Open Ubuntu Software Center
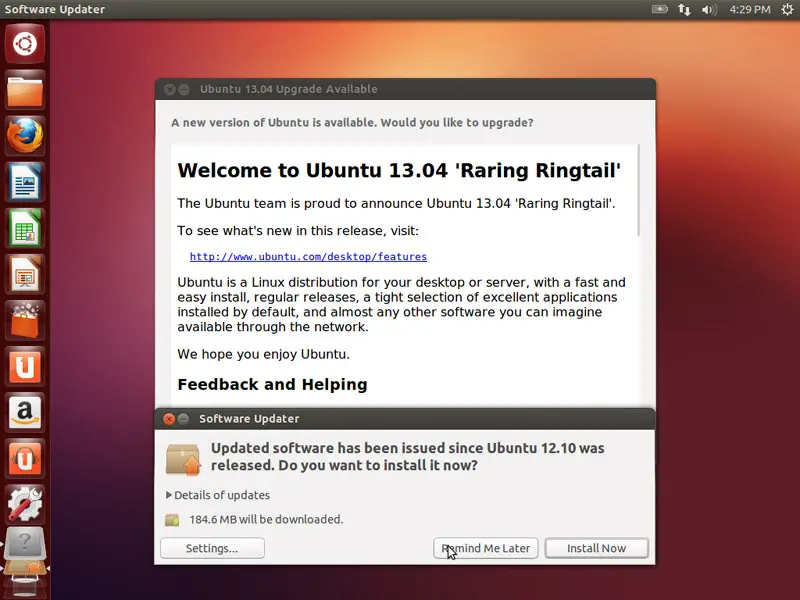The image size is (800, 600). click(24, 321)
